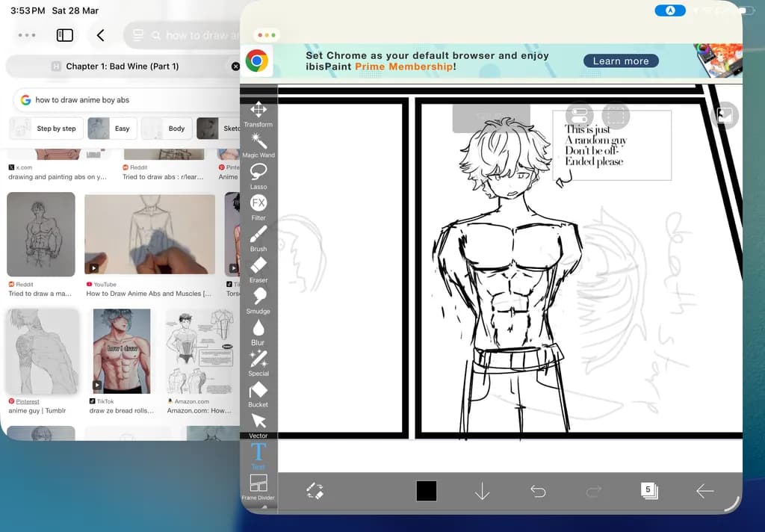Open the browser three-dot menu

click(x=27, y=35)
